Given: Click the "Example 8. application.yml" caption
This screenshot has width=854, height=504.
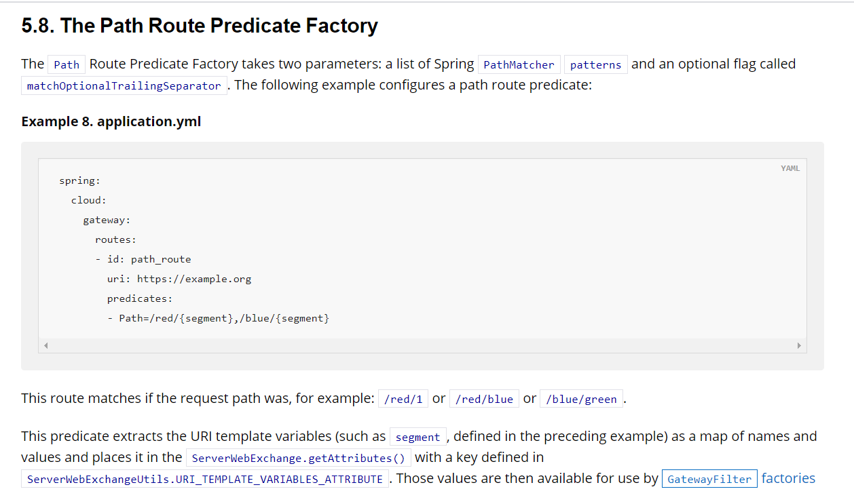Looking at the screenshot, I should [x=111, y=121].
